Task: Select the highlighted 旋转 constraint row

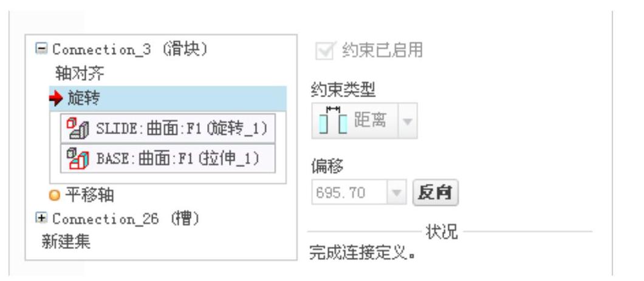Action: coord(168,98)
